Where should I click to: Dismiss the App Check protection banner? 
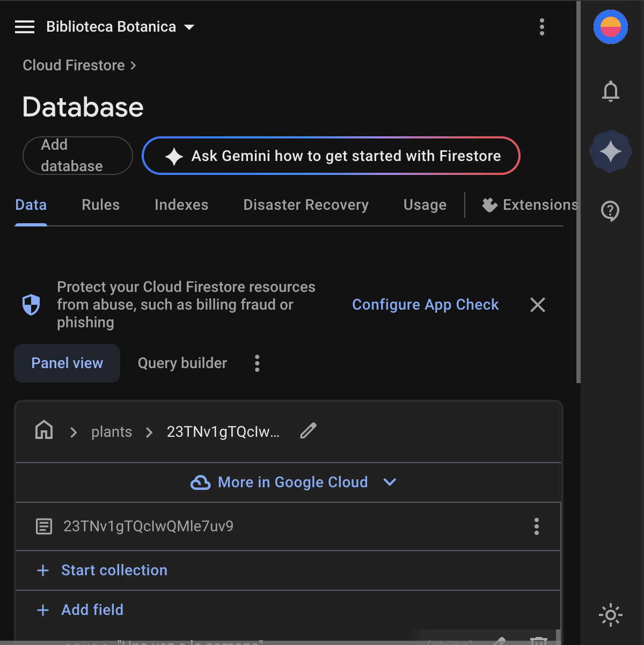pos(537,305)
